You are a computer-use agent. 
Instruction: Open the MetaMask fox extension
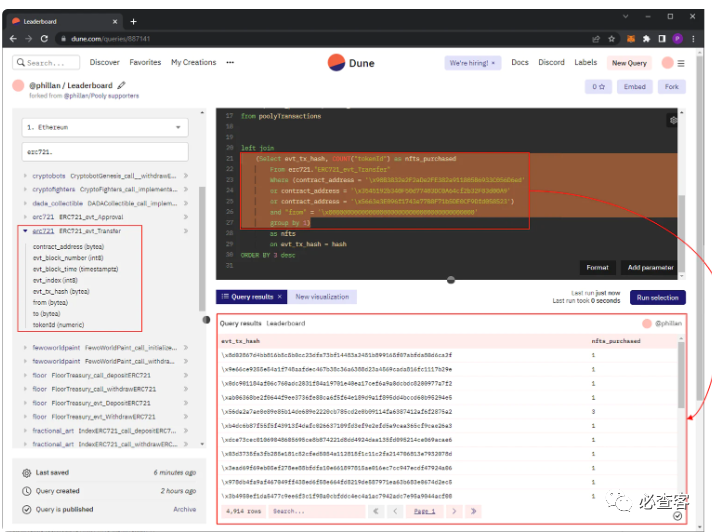pos(631,39)
